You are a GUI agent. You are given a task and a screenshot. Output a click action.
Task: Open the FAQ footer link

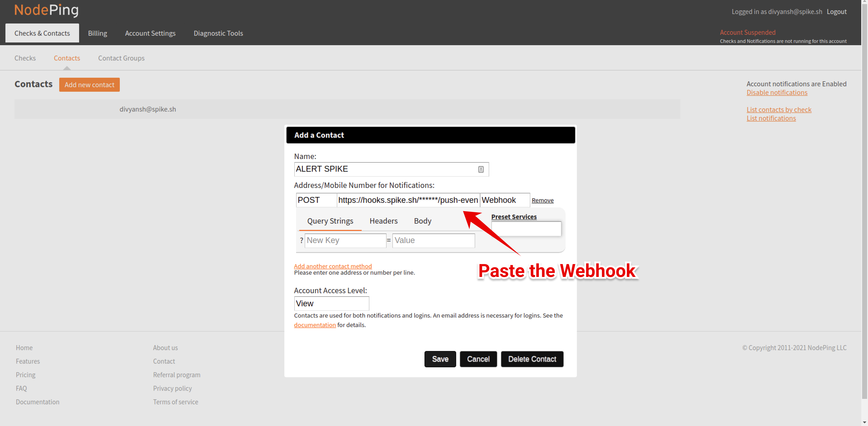[21, 388]
